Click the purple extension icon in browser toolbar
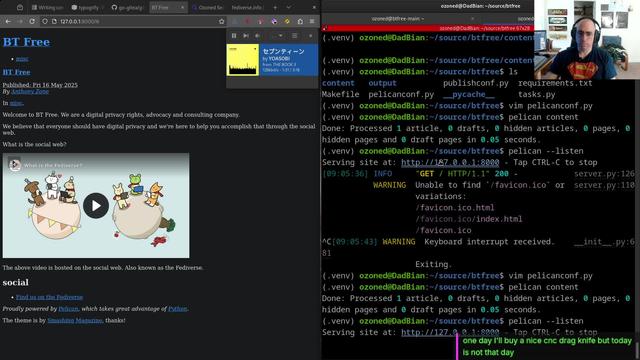This screenshot has width=640, height=360. click(x=274, y=21)
